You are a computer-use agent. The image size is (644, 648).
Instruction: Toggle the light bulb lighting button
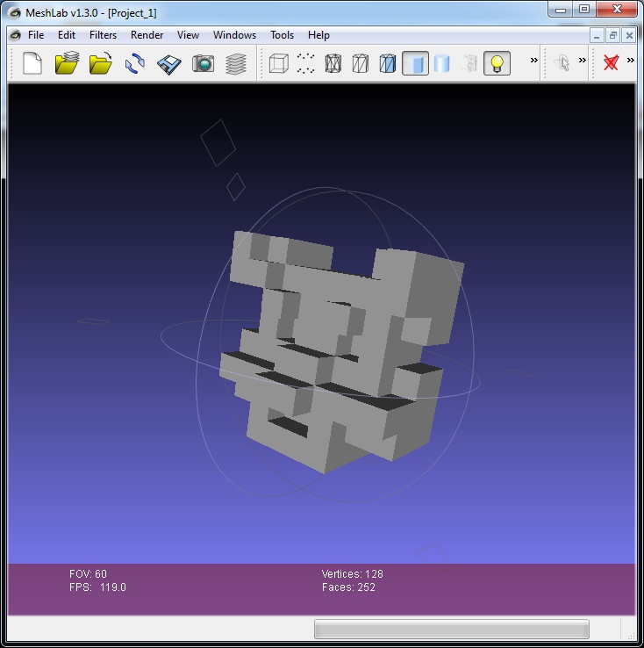(x=497, y=63)
